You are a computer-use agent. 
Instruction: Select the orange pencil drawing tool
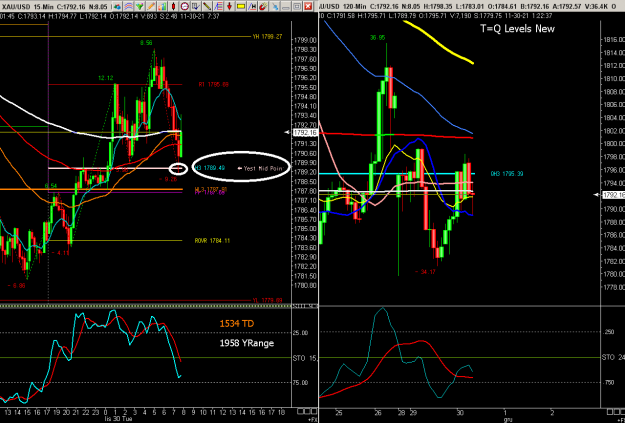tap(151, 6)
